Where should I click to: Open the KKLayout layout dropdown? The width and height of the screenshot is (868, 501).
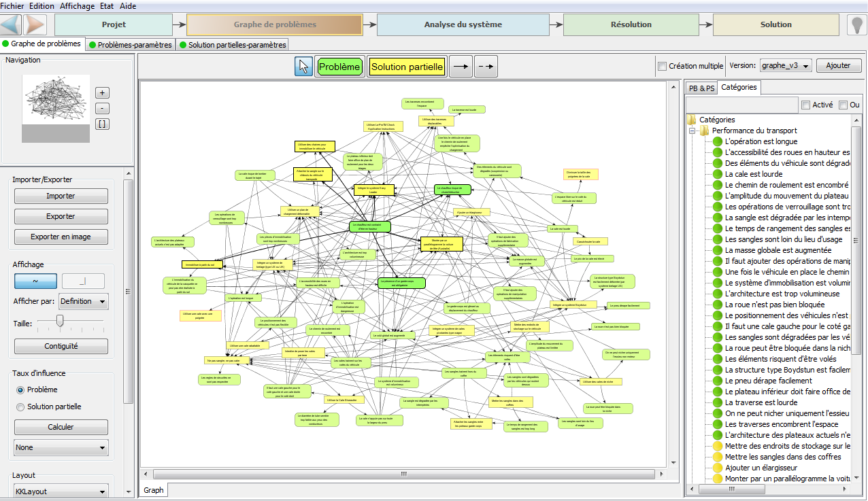pyautogui.click(x=61, y=491)
